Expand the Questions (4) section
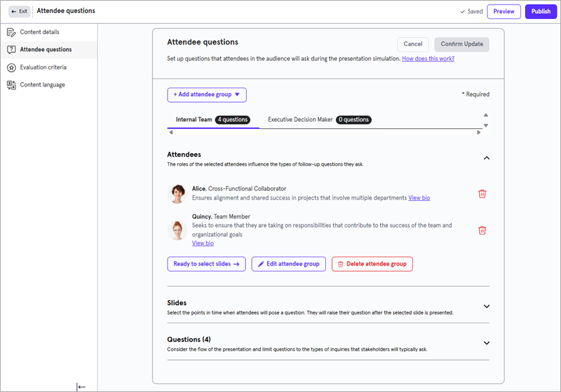 [x=486, y=343]
